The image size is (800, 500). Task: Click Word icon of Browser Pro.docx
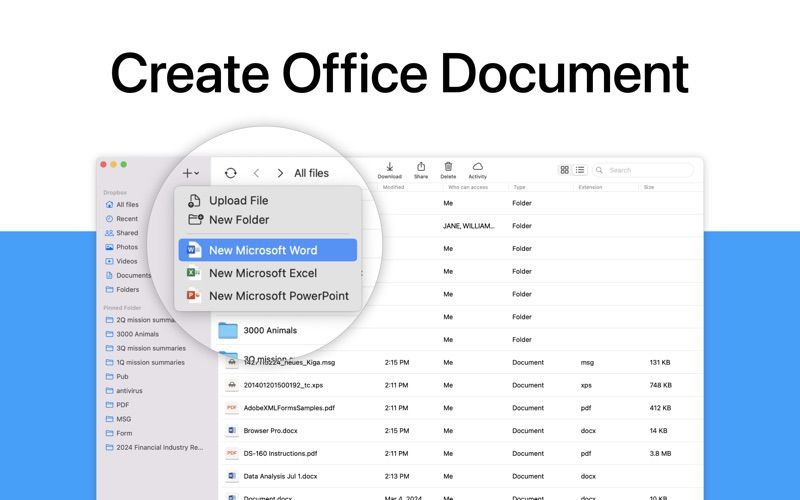click(x=232, y=431)
